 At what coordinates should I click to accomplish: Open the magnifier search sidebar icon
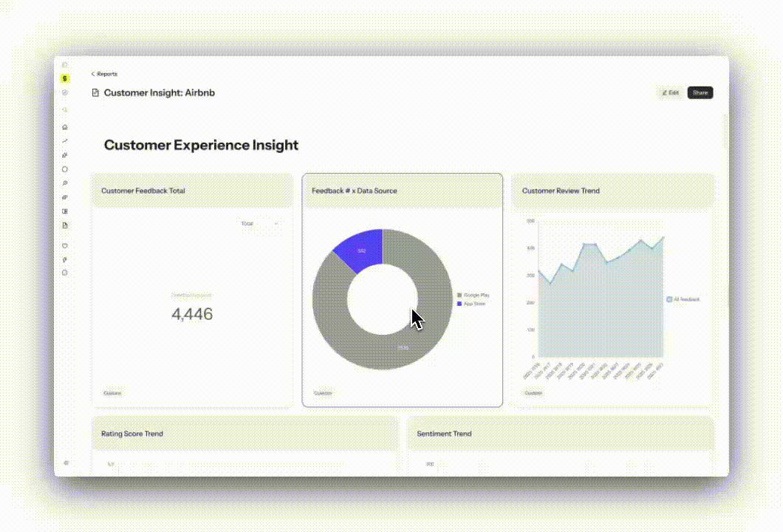(65, 183)
